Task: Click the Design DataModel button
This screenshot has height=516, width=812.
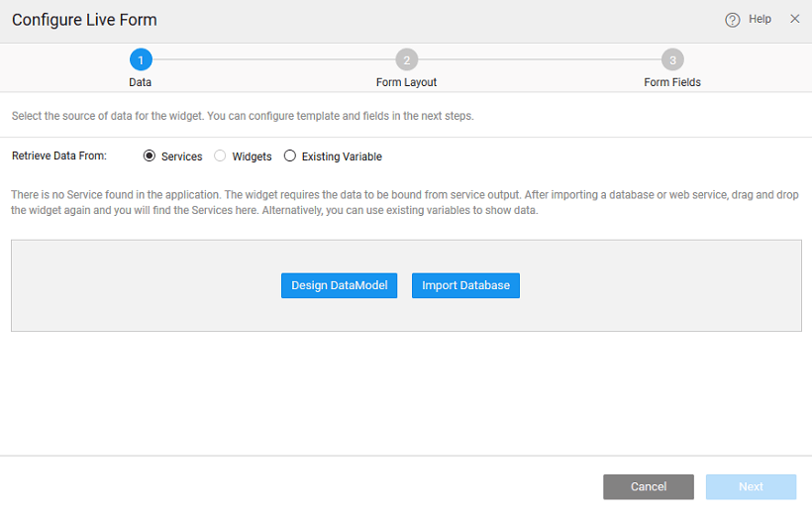Action: point(340,285)
